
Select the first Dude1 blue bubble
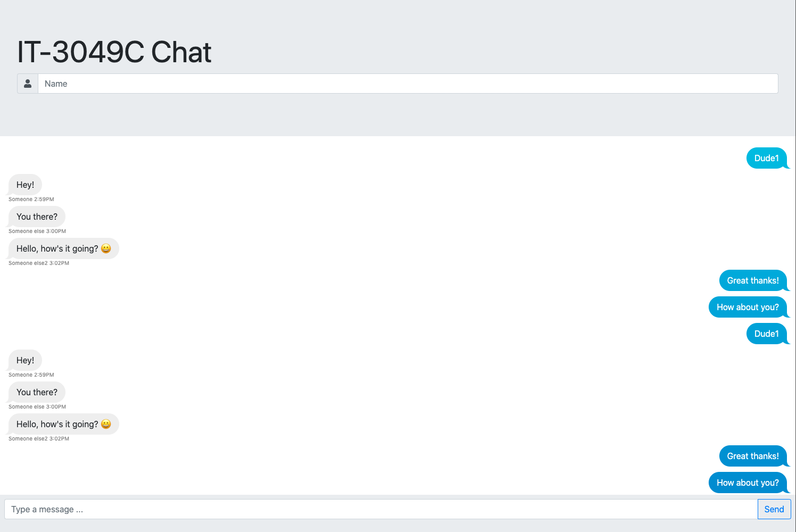coord(767,158)
